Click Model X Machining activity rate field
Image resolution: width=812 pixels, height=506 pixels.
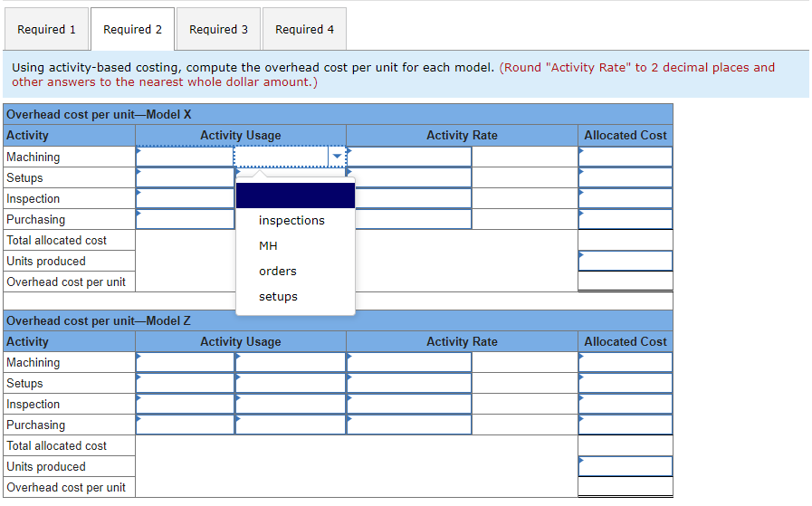(x=409, y=157)
